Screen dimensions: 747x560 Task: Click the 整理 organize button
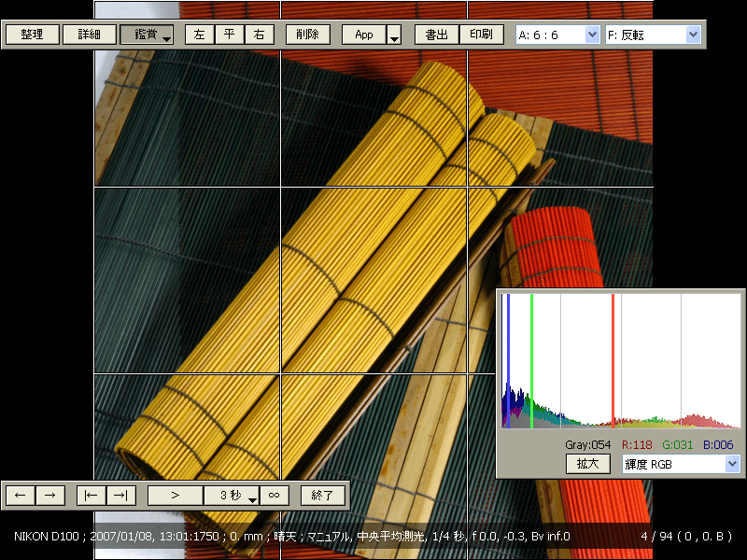[33, 35]
